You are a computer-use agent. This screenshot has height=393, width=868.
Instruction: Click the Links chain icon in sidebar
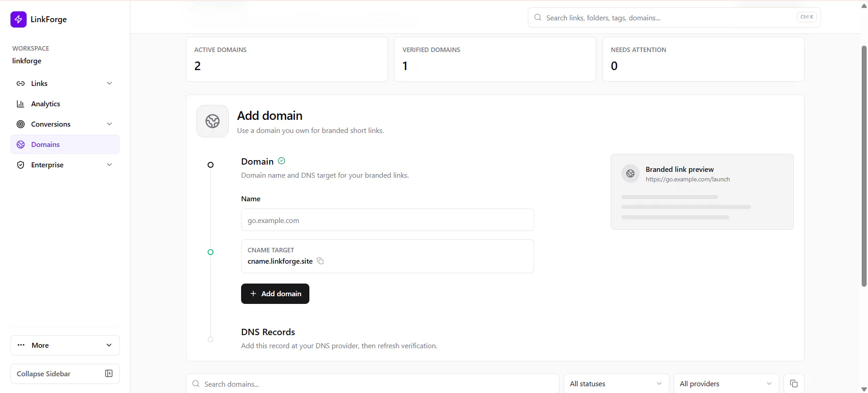(20, 84)
